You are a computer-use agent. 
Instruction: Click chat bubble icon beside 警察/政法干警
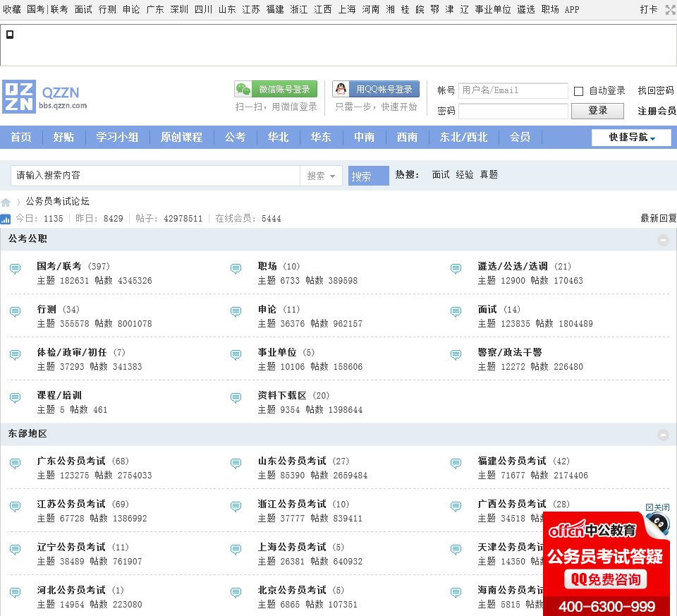tap(456, 355)
